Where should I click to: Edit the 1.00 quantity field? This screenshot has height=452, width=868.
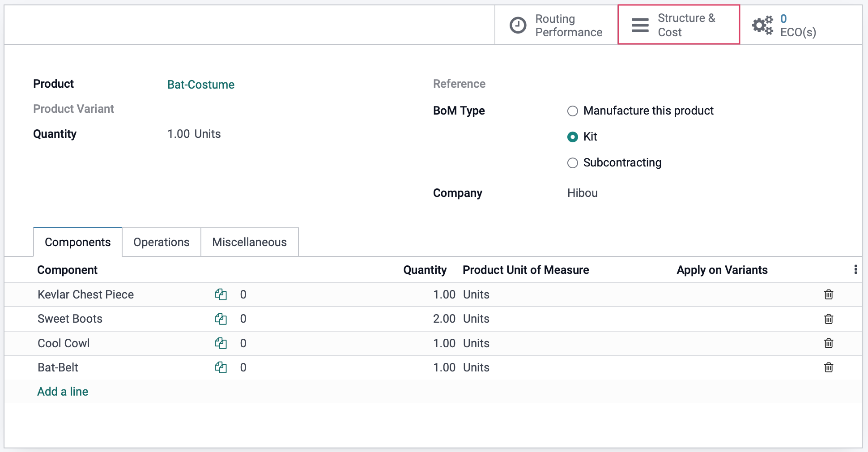point(179,134)
